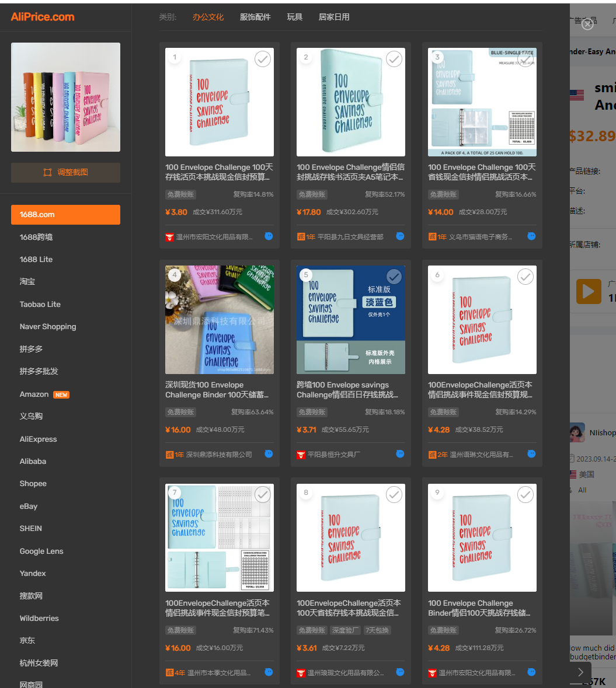Chat with seller of product 9
Viewport: 616px width, 688px height.
click(x=531, y=672)
